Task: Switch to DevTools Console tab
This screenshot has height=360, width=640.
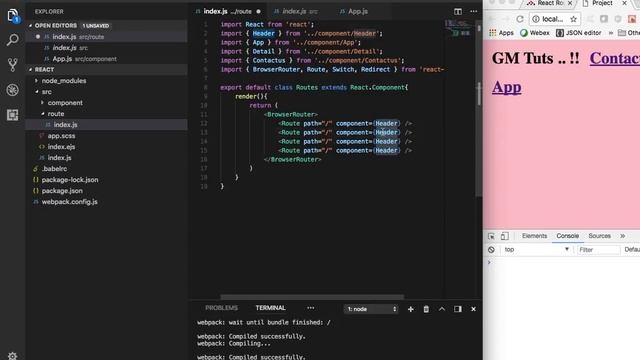Action: click(x=568, y=236)
